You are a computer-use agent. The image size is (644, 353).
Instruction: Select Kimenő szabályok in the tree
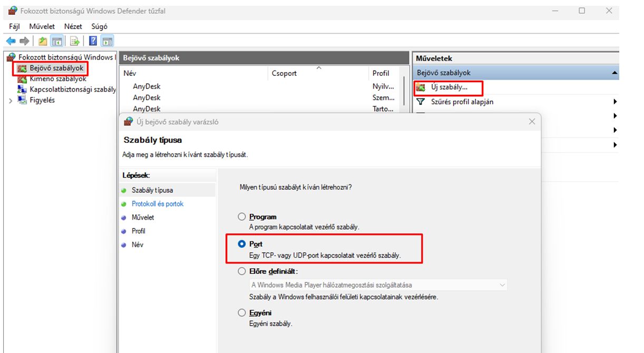[x=58, y=79]
